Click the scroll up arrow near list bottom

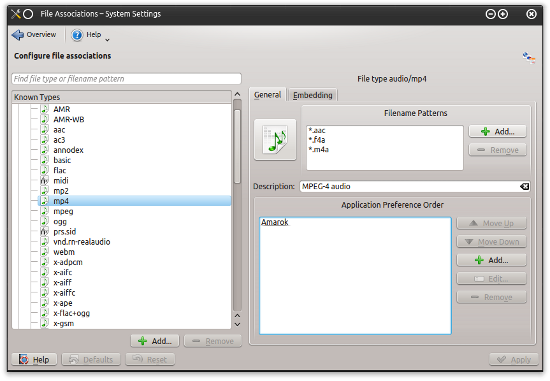[x=237, y=316]
